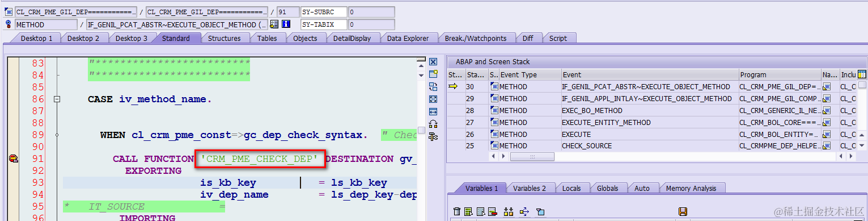Click the SY-TABIX field

[x=323, y=24]
